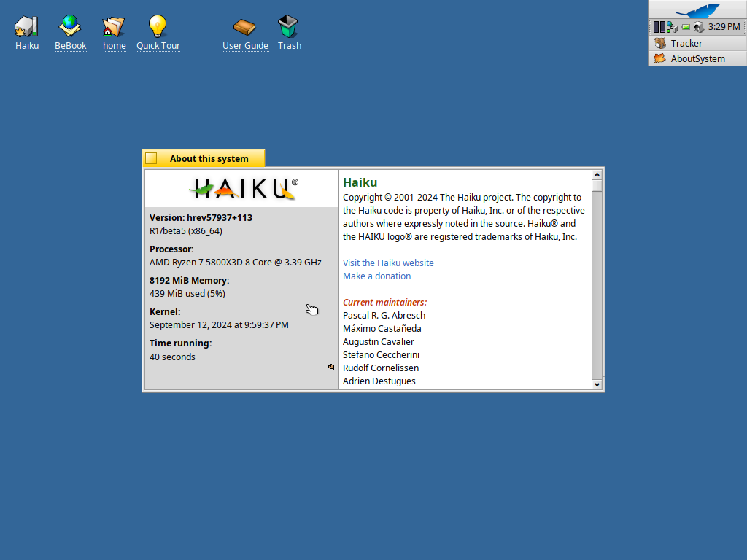This screenshot has width=747, height=560.
Task: Click the 439 MiB used (5%) text
Action: coord(187,294)
